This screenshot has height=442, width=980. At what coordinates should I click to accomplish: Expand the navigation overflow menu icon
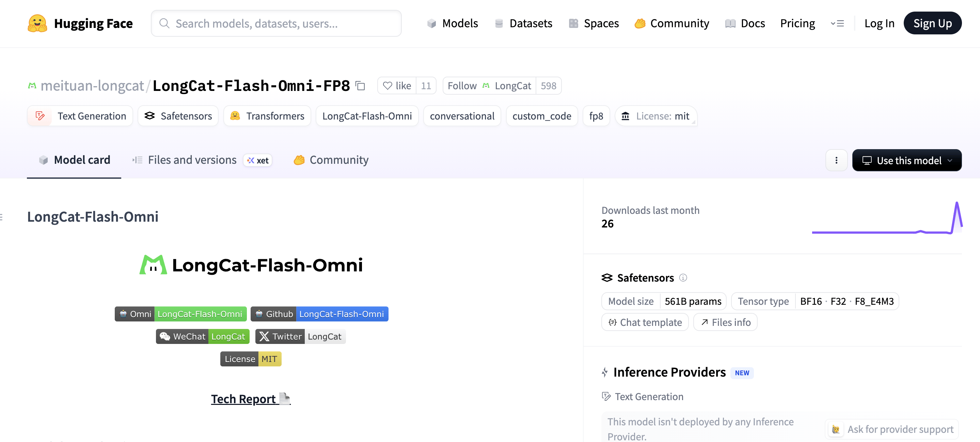click(x=837, y=23)
